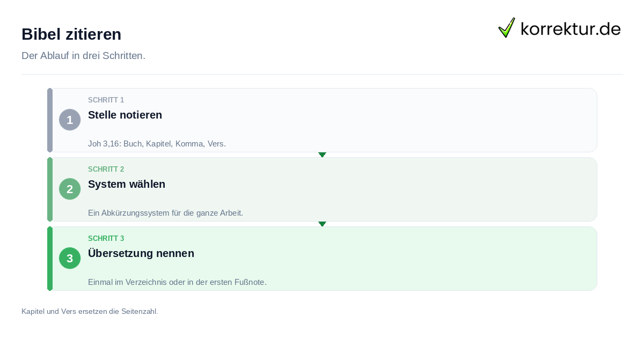
Task: Click the 'Bibel zitieren' title
Action: [x=71, y=34]
